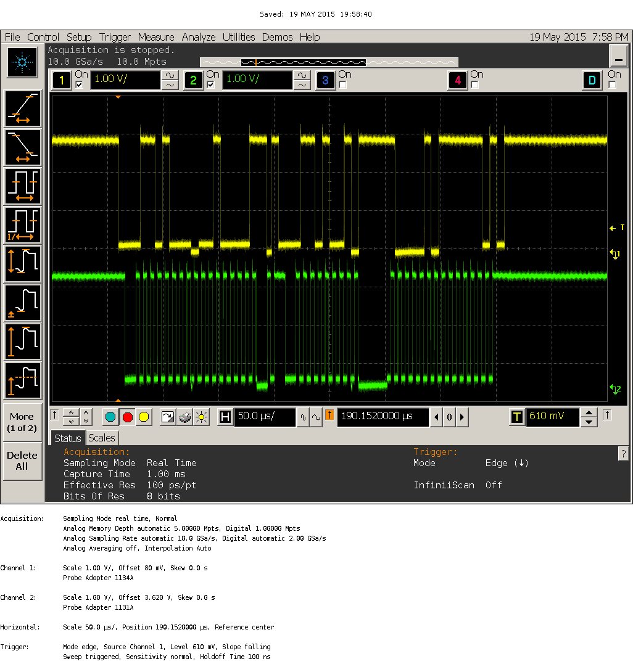This screenshot has width=633, height=672.
Task: Open the Help menu
Action: pyautogui.click(x=310, y=37)
